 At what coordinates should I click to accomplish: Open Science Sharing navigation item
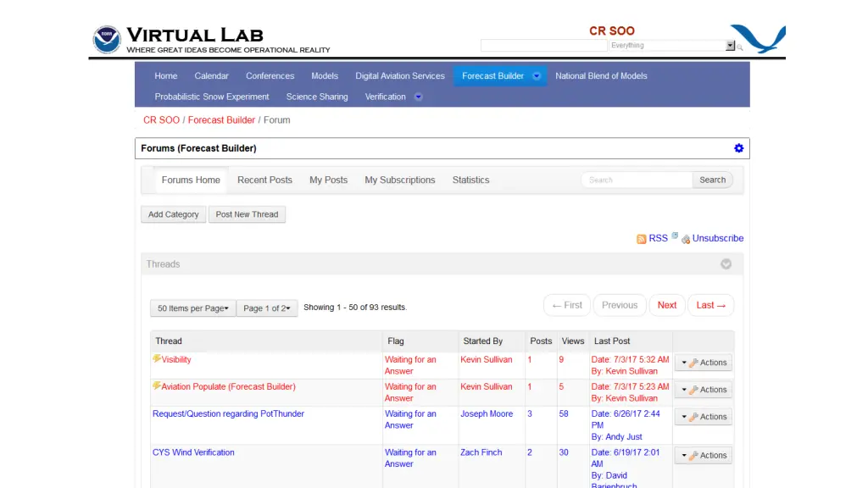(317, 97)
